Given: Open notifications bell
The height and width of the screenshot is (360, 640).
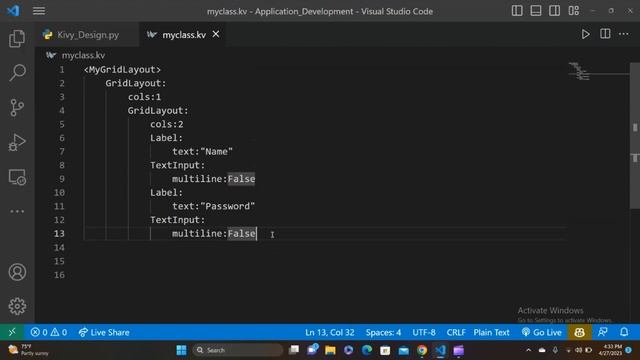Looking at the screenshot, I should [x=624, y=332].
